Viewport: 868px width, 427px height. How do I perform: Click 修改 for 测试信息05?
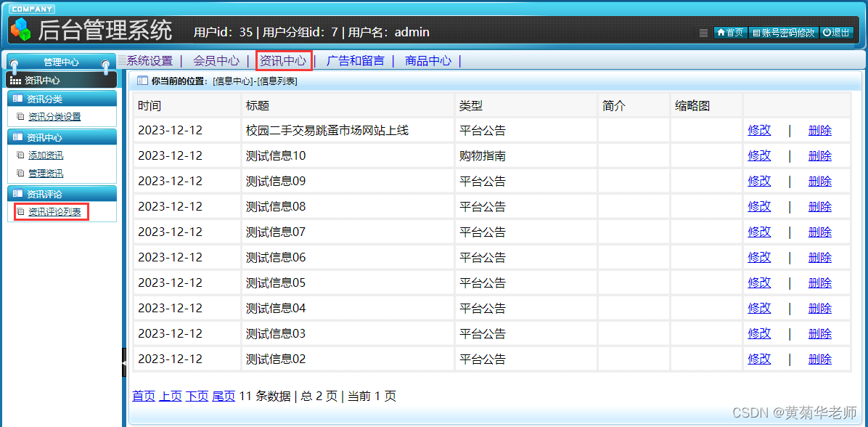point(759,282)
